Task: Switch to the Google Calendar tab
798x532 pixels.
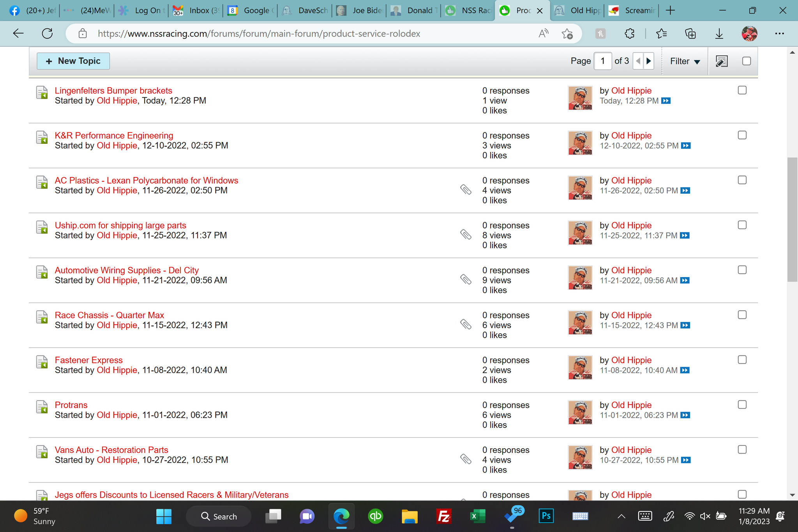Action: (x=251, y=11)
